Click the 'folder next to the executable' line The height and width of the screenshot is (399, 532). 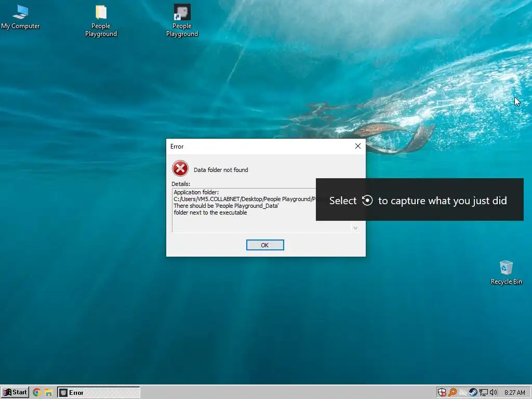pyautogui.click(x=210, y=212)
